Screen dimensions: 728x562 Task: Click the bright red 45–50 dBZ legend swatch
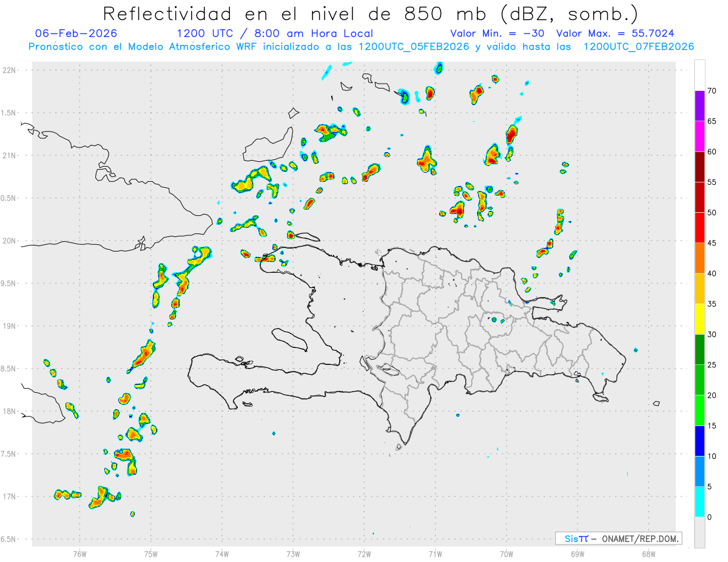point(699,227)
